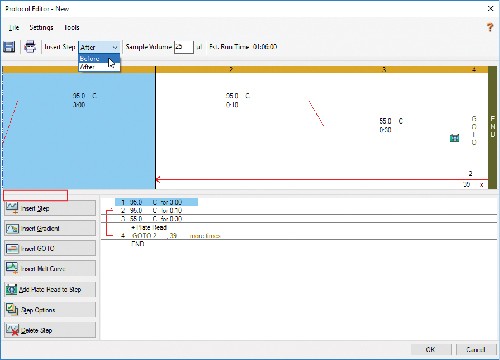Click the Insert Melt Curve button

click(50, 268)
